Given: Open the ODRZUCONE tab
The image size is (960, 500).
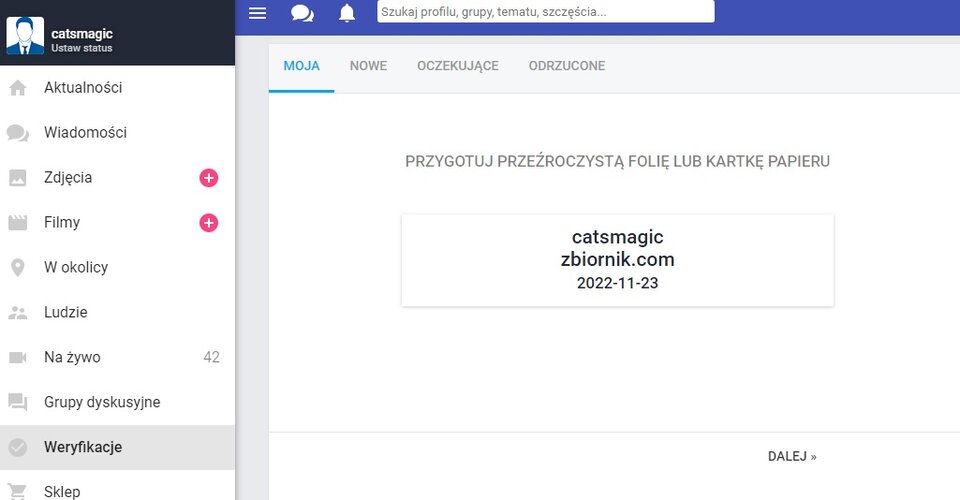Looking at the screenshot, I should coord(566,66).
